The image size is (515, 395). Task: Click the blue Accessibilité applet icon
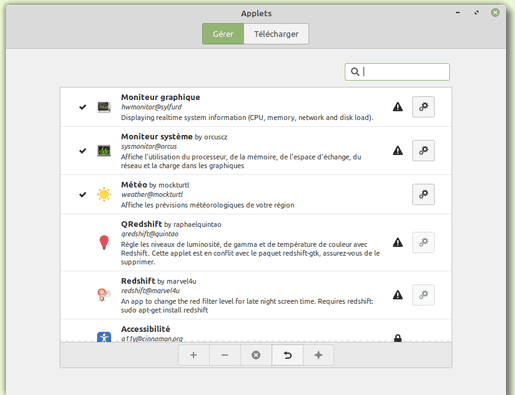[104, 337]
